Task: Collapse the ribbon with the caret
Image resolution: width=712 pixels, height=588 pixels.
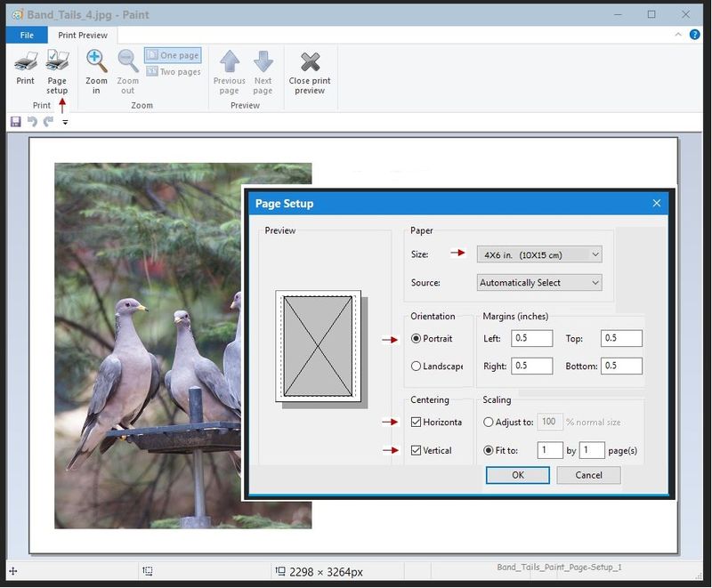Action: [x=678, y=35]
